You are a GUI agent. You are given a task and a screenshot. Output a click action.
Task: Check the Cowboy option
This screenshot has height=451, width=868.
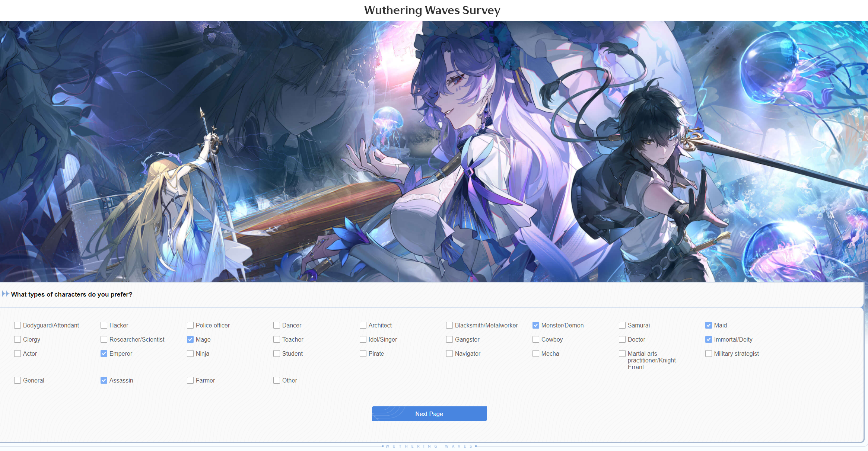[536, 339]
